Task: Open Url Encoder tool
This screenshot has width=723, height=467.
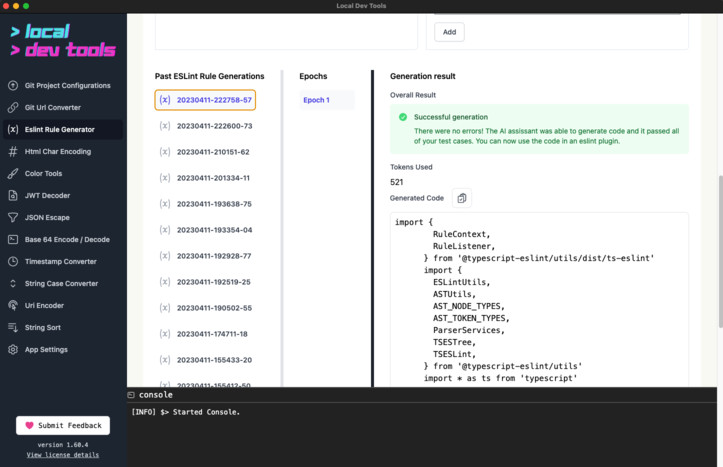Action: click(x=63, y=305)
